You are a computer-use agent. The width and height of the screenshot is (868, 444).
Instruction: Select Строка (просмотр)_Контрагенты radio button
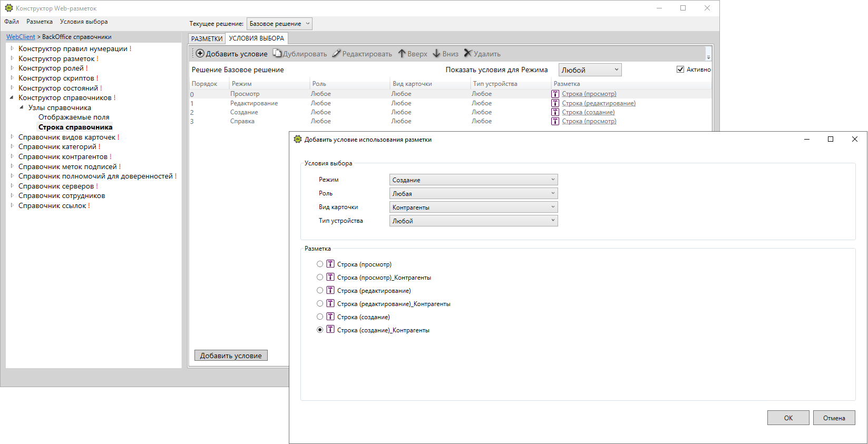pyautogui.click(x=320, y=277)
